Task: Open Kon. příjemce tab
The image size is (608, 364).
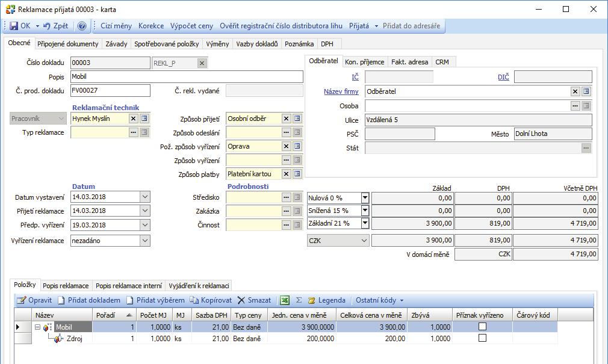Action: pos(364,62)
